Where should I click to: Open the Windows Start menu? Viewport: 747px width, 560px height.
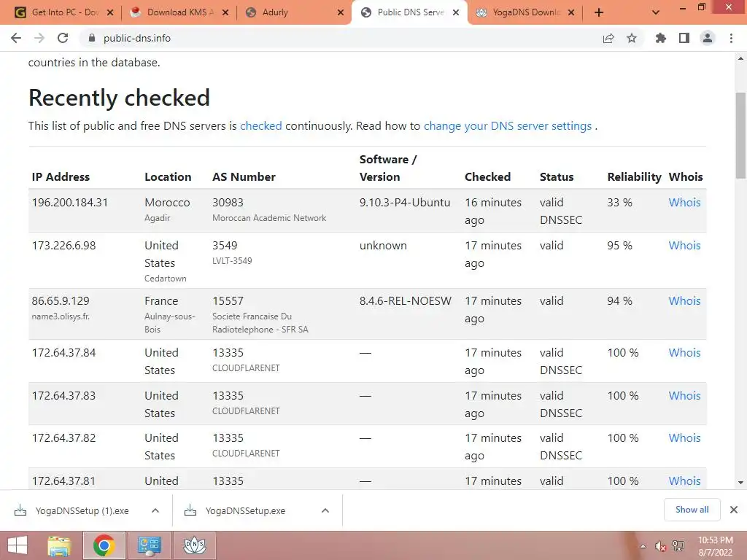click(x=18, y=545)
